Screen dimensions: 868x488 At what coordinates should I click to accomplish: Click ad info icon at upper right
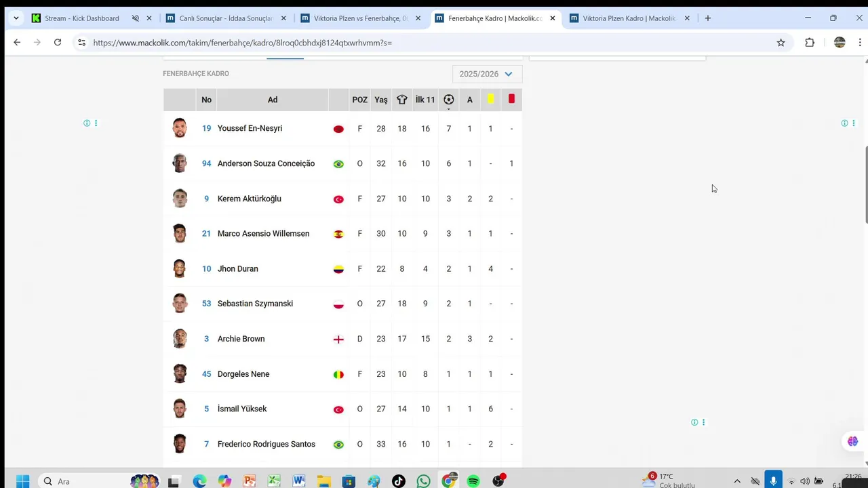point(844,123)
